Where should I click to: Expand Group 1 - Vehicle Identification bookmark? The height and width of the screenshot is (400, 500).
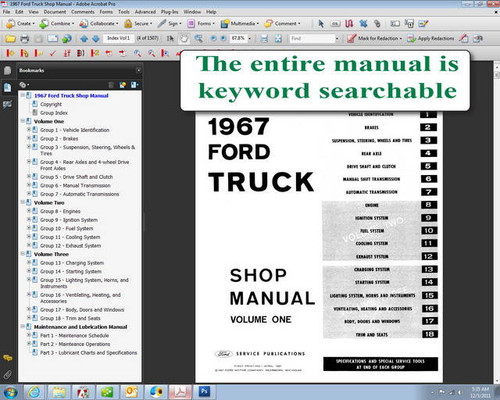[29, 129]
